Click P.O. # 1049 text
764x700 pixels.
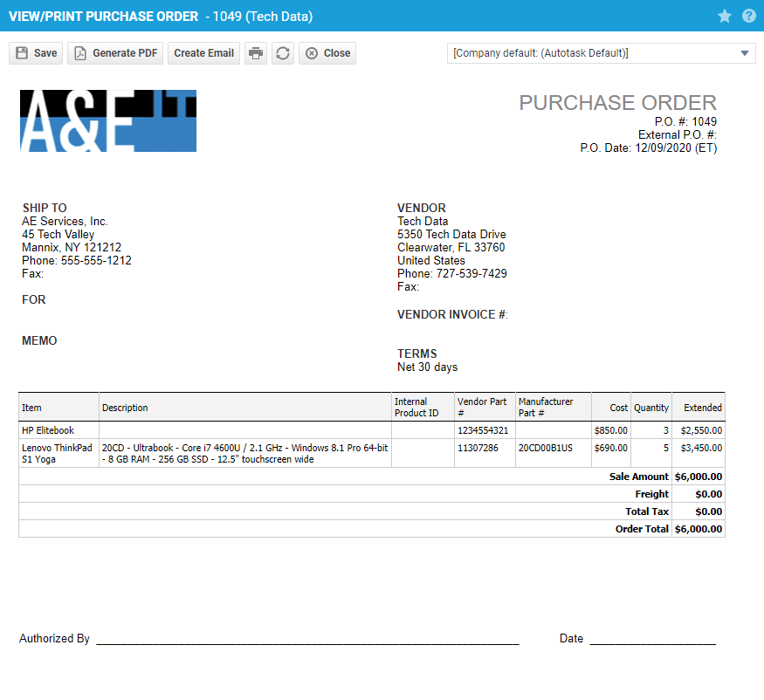click(x=685, y=121)
